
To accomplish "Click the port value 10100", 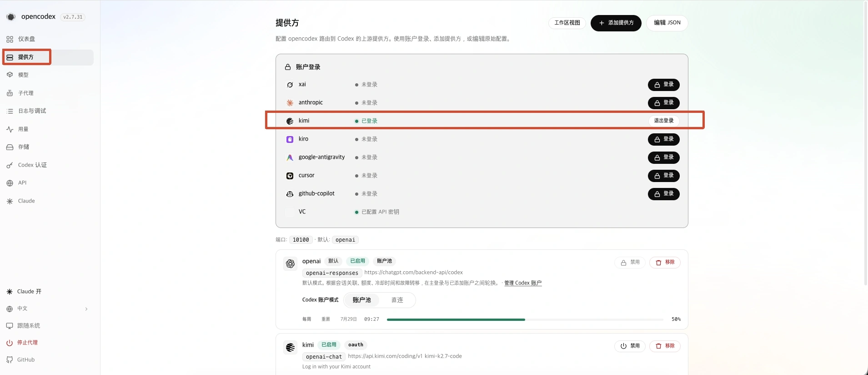I will [301, 240].
